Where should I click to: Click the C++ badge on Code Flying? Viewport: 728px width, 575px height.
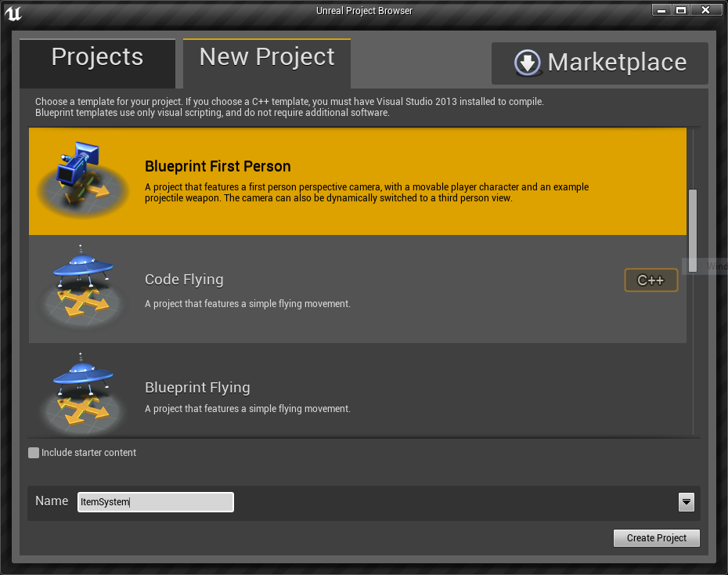[651, 280]
